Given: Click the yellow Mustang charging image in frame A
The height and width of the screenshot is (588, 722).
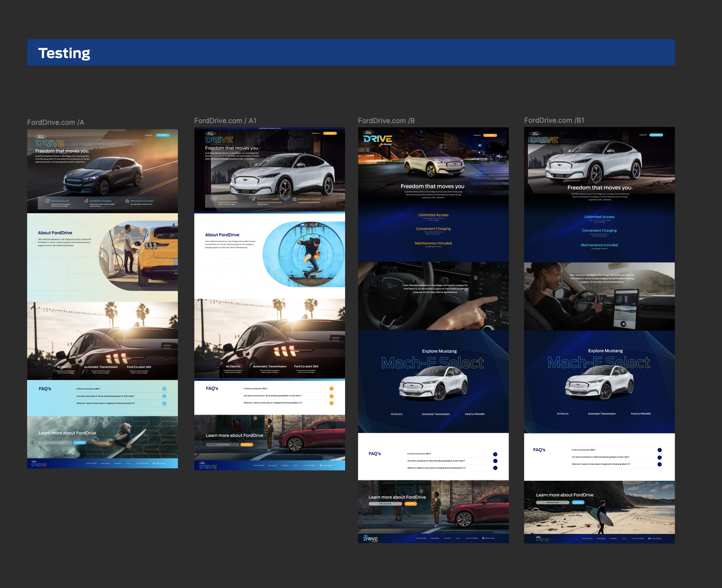Looking at the screenshot, I should tap(139, 256).
